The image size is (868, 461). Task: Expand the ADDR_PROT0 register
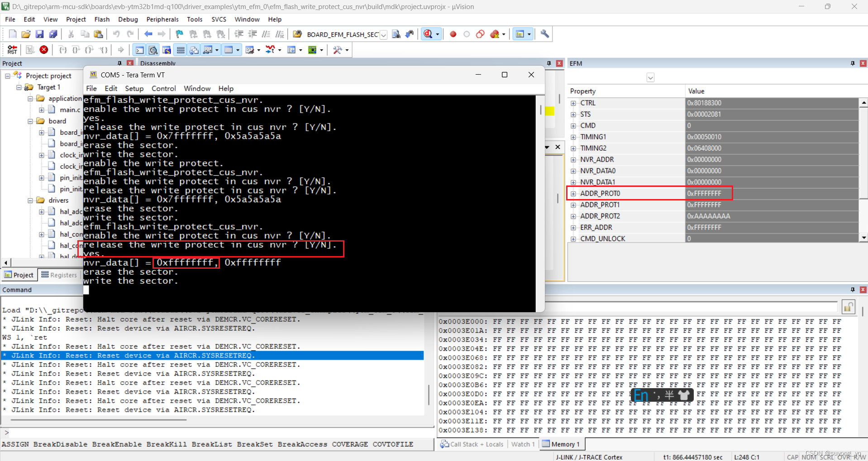point(573,194)
